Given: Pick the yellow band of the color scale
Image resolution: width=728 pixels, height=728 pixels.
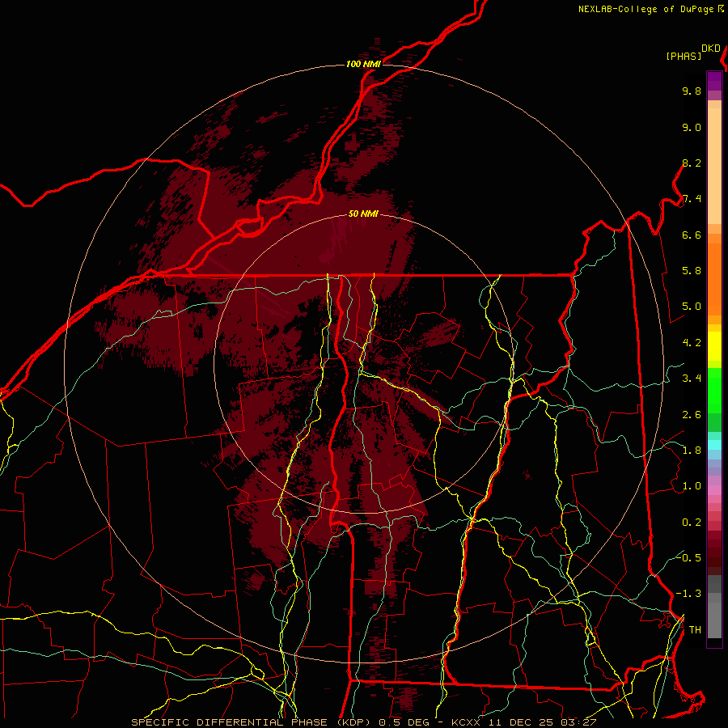Looking at the screenshot, I should click(714, 346).
